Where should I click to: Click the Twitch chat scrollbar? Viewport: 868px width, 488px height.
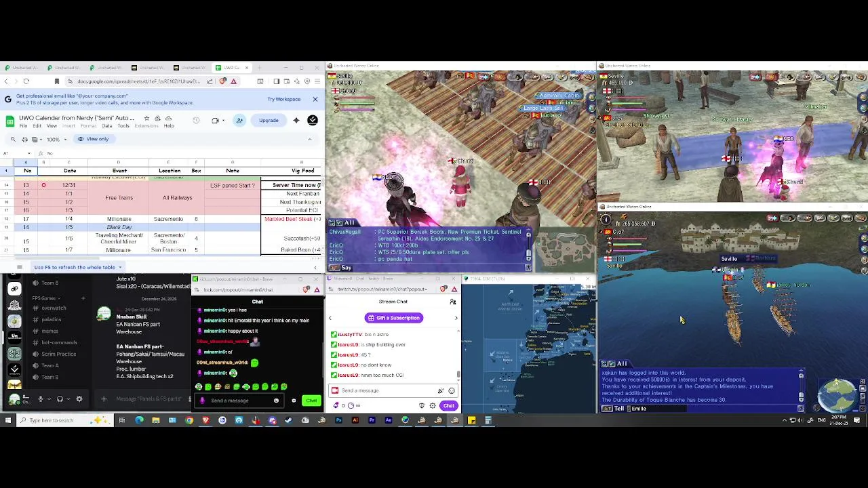point(458,373)
